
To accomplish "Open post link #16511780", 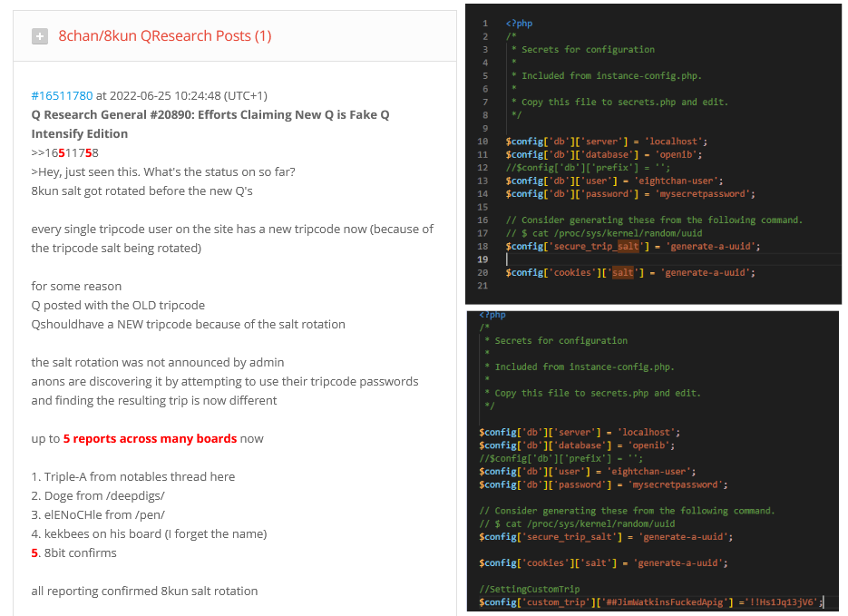I will [x=63, y=96].
